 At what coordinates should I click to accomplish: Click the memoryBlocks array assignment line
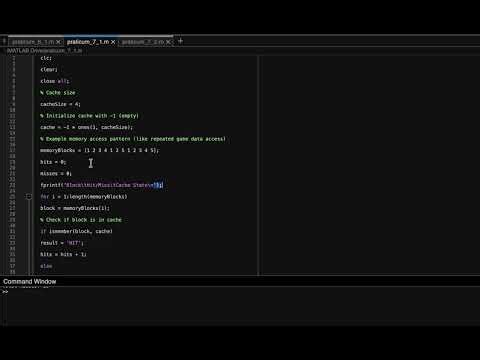tap(100, 150)
